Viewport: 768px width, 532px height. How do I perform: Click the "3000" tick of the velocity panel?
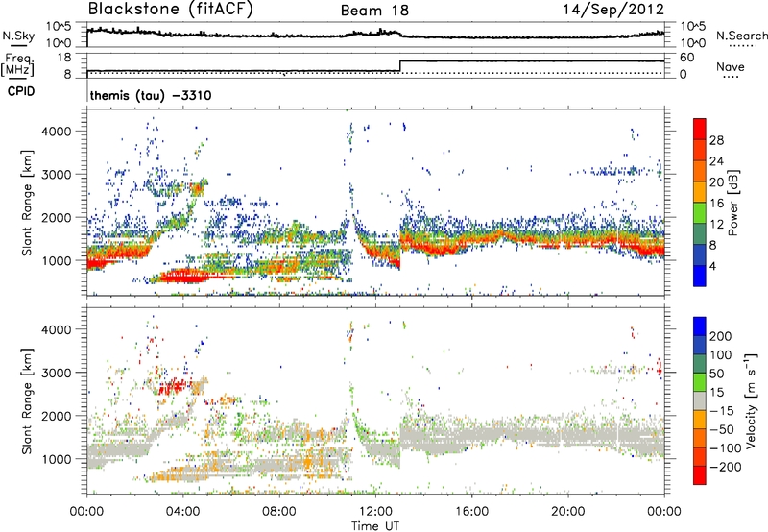click(x=57, y=373)
